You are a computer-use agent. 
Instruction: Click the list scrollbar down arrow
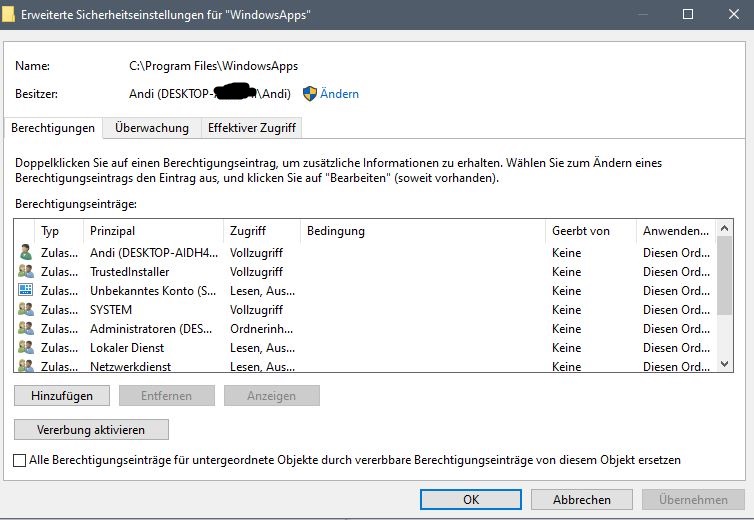point(725,364)
